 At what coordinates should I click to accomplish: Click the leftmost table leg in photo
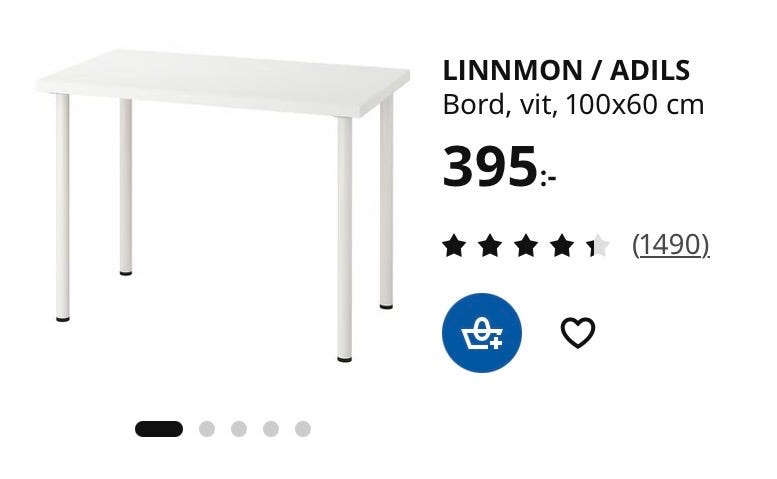62,207
